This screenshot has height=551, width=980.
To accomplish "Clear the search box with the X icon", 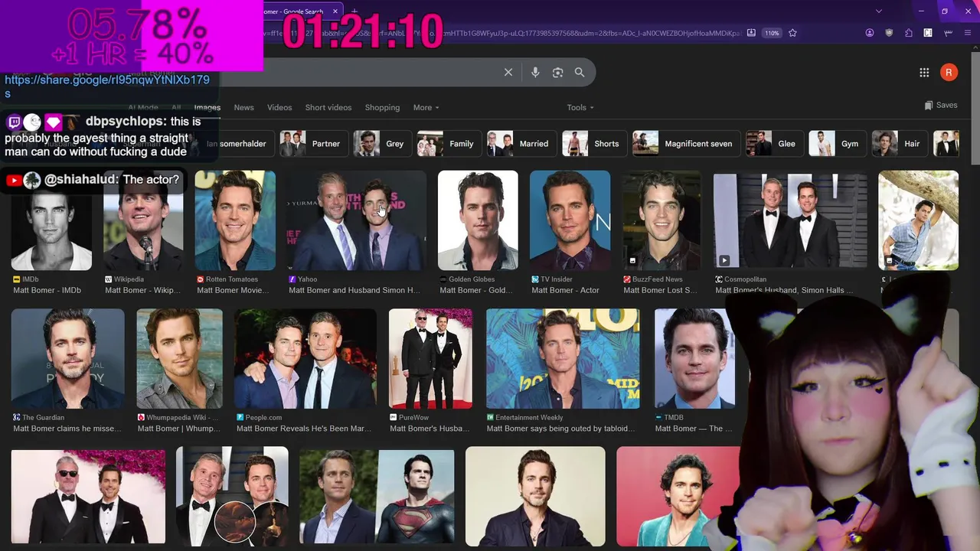I will [508, 72].
